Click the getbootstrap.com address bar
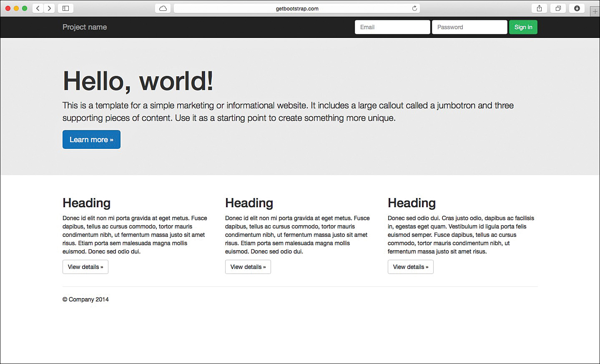Image resolution: width=600 pixels, height=364 pixels. (297, 8)
